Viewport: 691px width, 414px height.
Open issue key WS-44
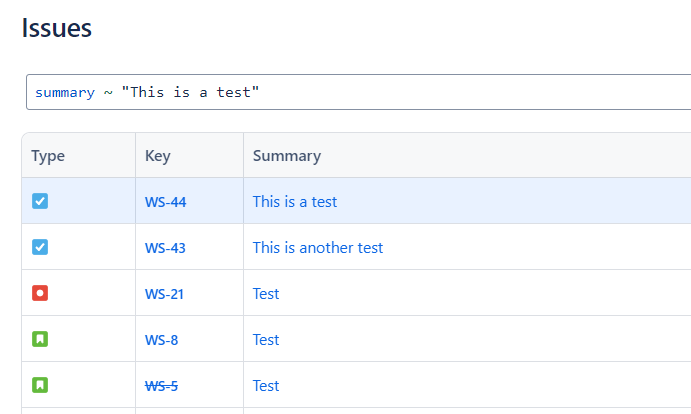(165, 202)
